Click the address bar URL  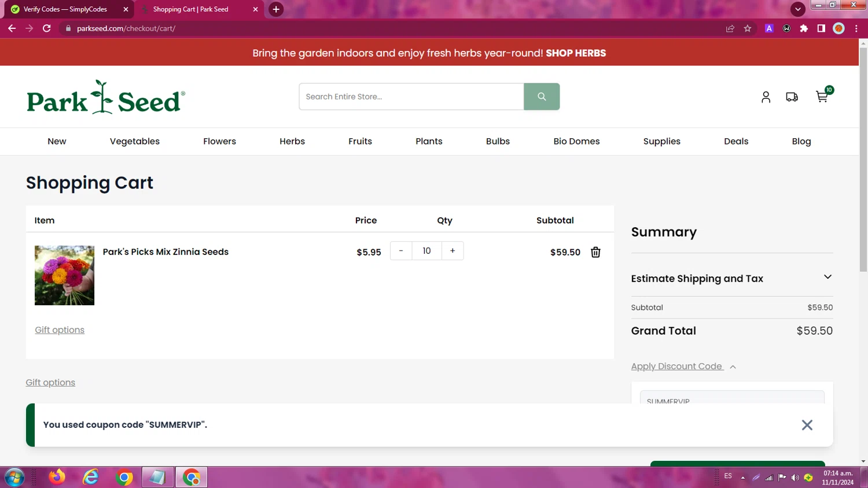126,28
